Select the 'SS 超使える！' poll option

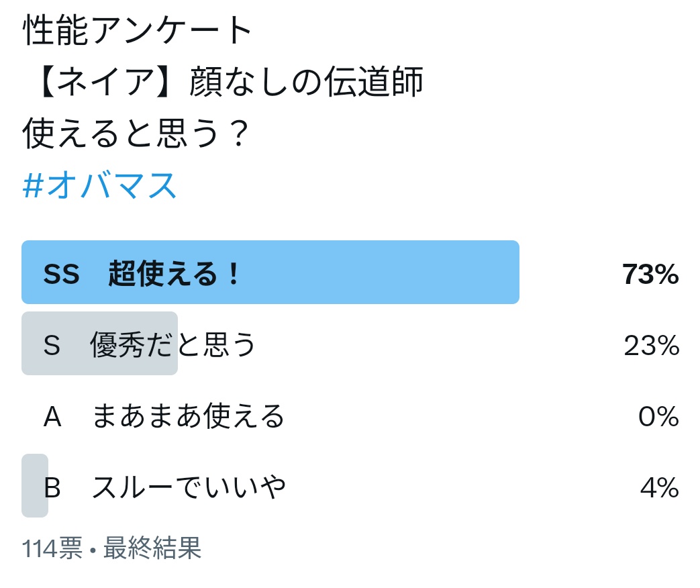(174, 274)
